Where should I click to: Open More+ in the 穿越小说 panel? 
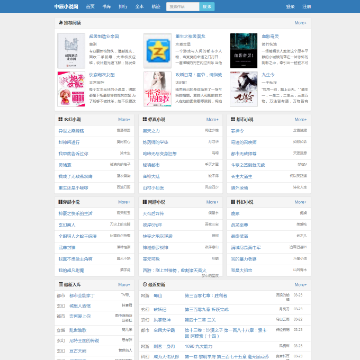tap(124, 202)
